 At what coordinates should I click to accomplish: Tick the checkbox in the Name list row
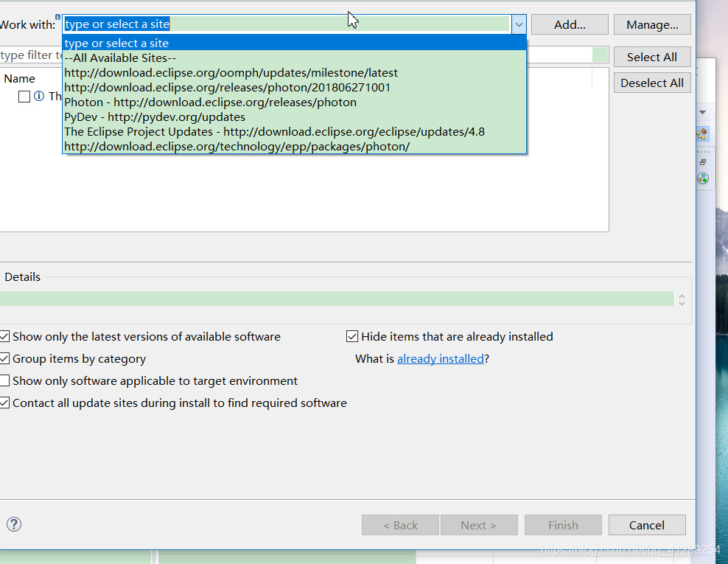click(24, 97)
